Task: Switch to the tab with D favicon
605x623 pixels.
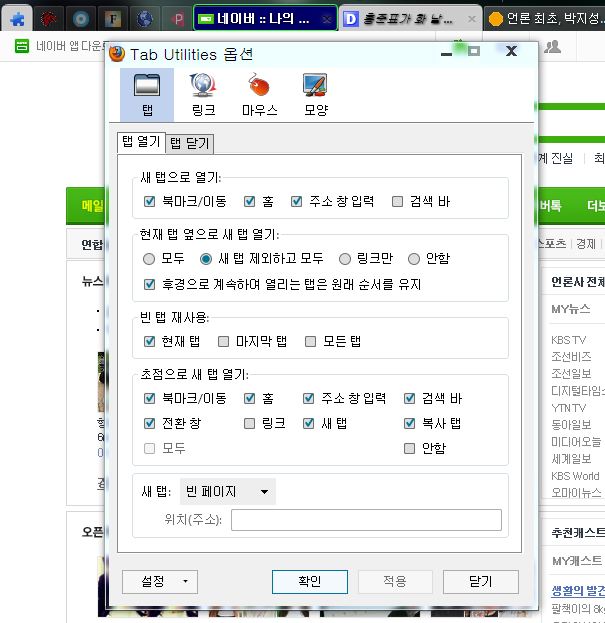Action: (x=410, y=19)
